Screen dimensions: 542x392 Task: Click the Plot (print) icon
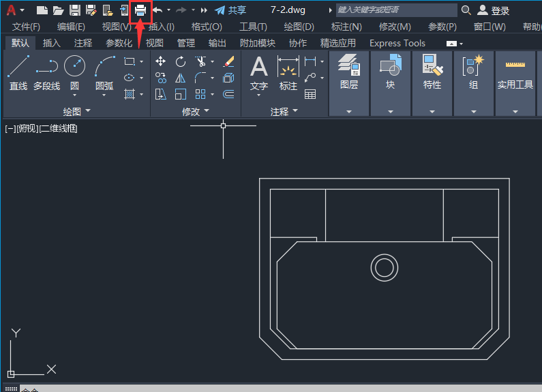(140, 10)
